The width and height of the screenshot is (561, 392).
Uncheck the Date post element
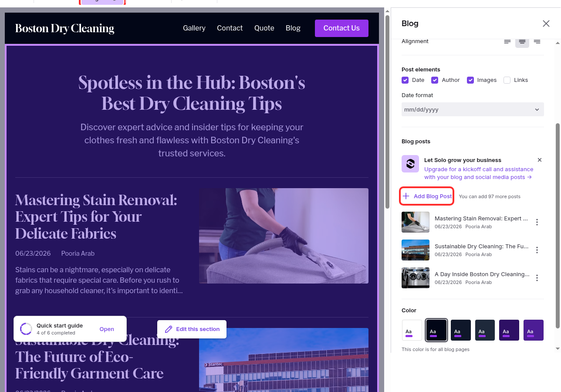405,80
